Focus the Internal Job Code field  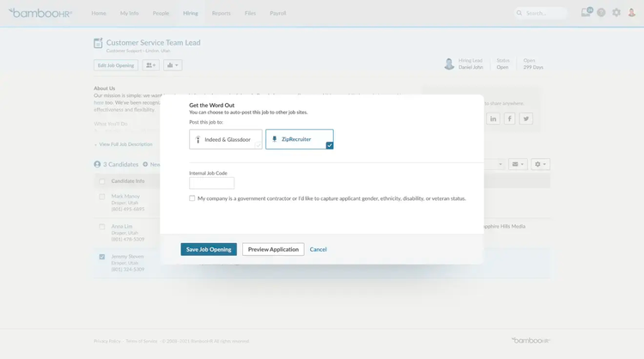tap(211, 183)
